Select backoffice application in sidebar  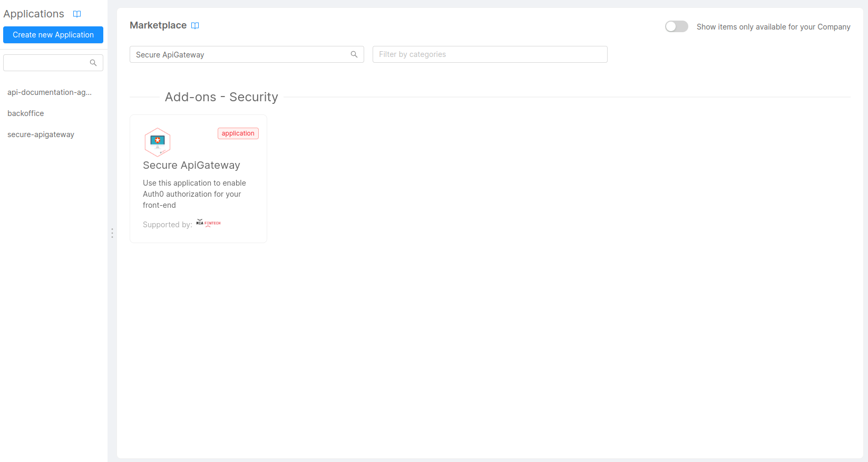tap(26, 113)
